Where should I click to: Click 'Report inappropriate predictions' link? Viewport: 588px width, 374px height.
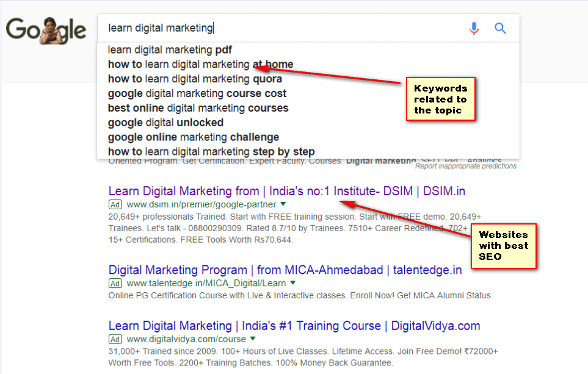pos(466,166)
